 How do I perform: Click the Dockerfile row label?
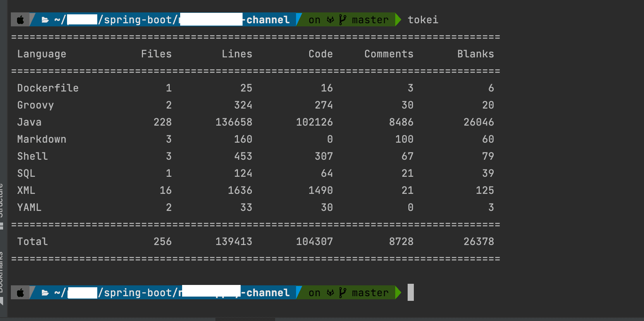point(48,88)
